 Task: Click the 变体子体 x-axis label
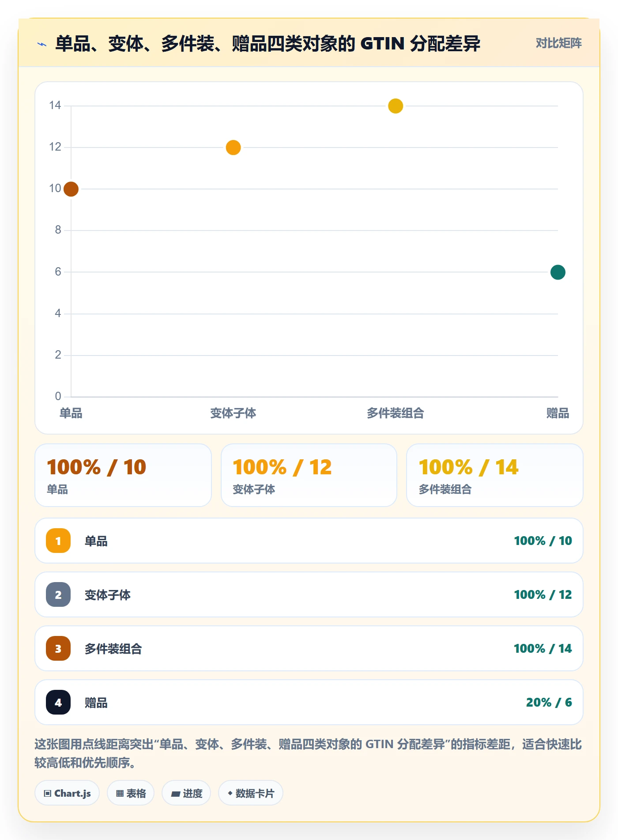(233, 413)
